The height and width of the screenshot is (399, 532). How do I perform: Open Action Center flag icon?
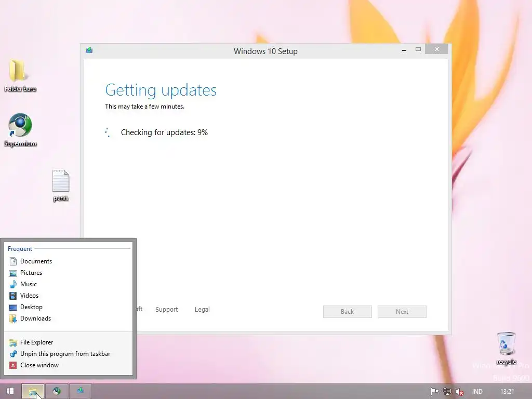[x=434, y=392]
